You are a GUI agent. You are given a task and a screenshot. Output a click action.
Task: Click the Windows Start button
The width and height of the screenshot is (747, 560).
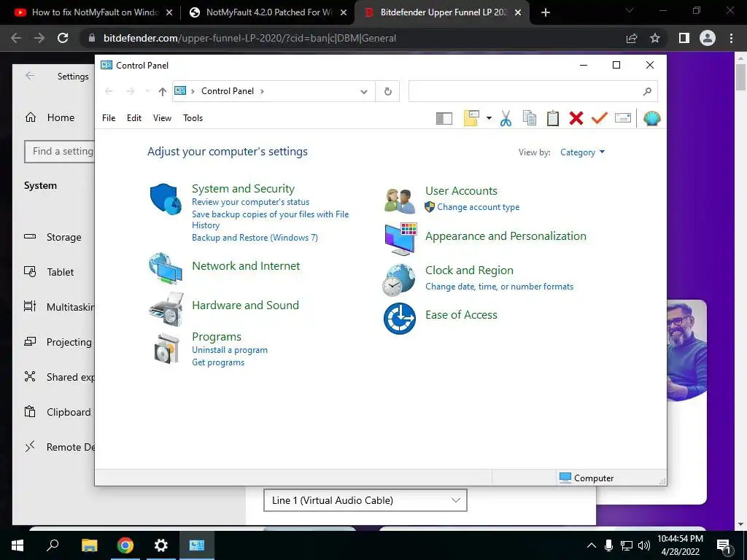click(18, 545)
